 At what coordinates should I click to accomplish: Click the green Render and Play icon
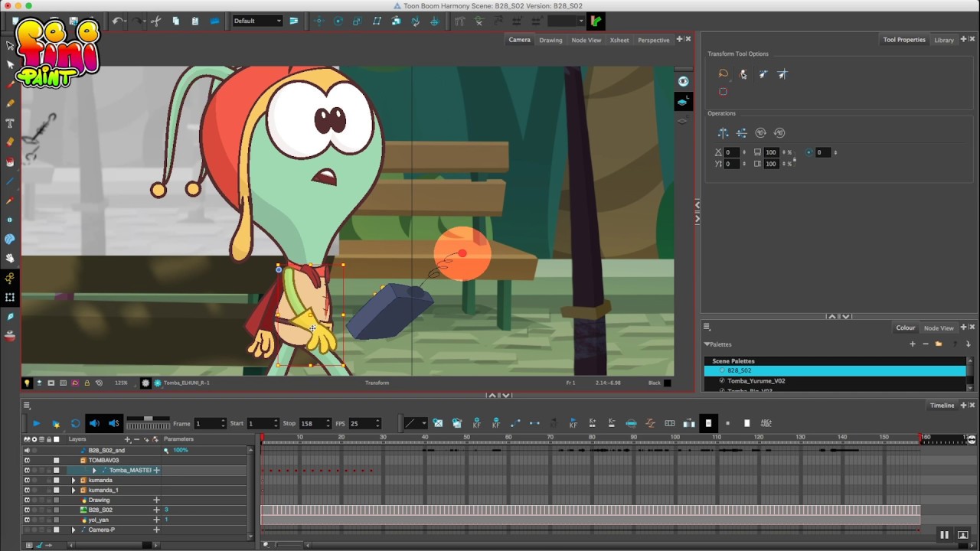coord(596,21)
